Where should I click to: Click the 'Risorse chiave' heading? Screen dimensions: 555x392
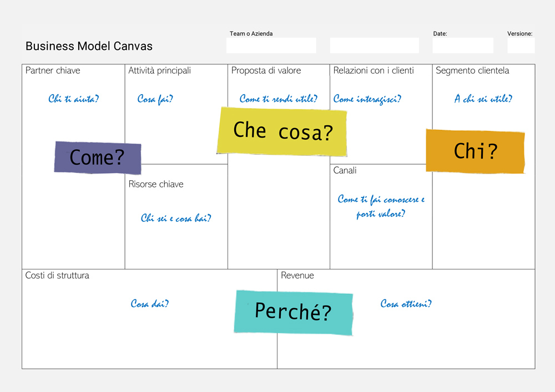(156, 184)
